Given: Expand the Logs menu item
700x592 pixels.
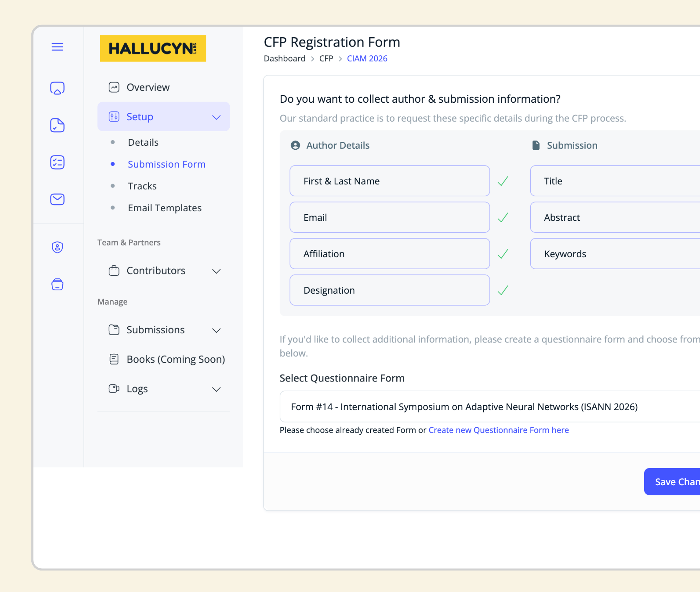Looking at the screenshot, I should click(216, 389).
